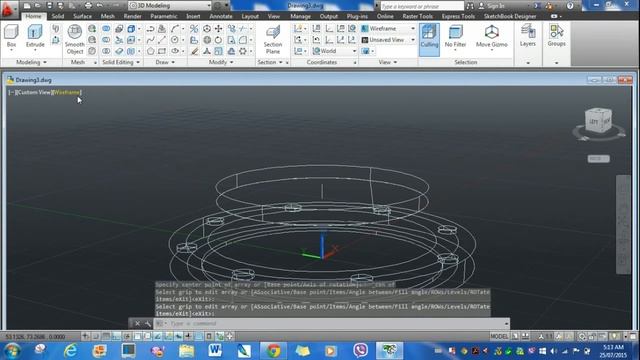Click the 3D Rotate sphere icon
Screen dimensions: 640x360
(x=207, y=40)
